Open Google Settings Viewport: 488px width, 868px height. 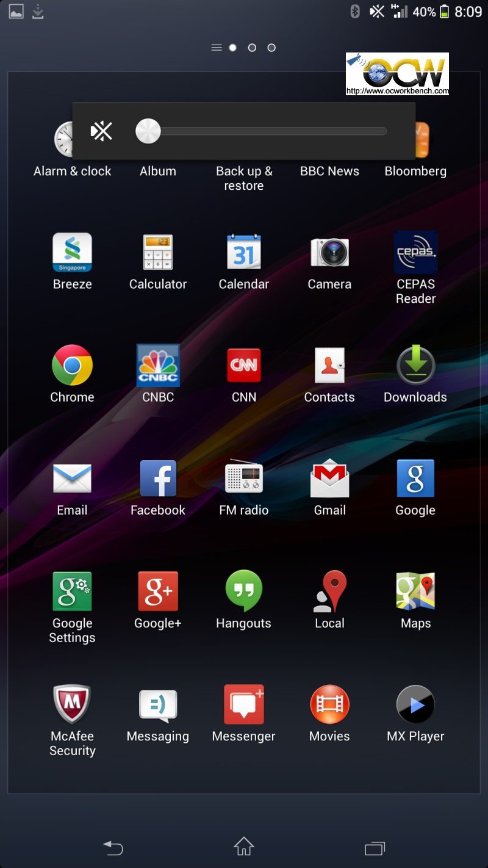tap(72, 591)
